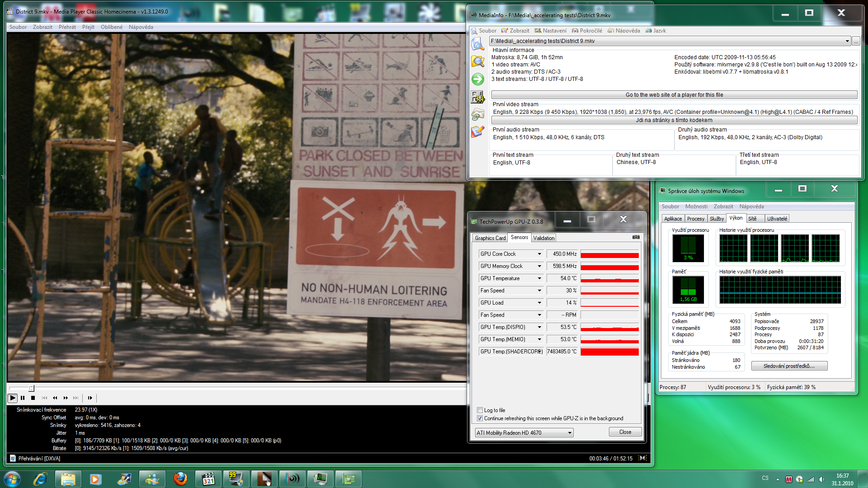
Task: Switch to Validation tab in GPU-Z
Action: 543,238
